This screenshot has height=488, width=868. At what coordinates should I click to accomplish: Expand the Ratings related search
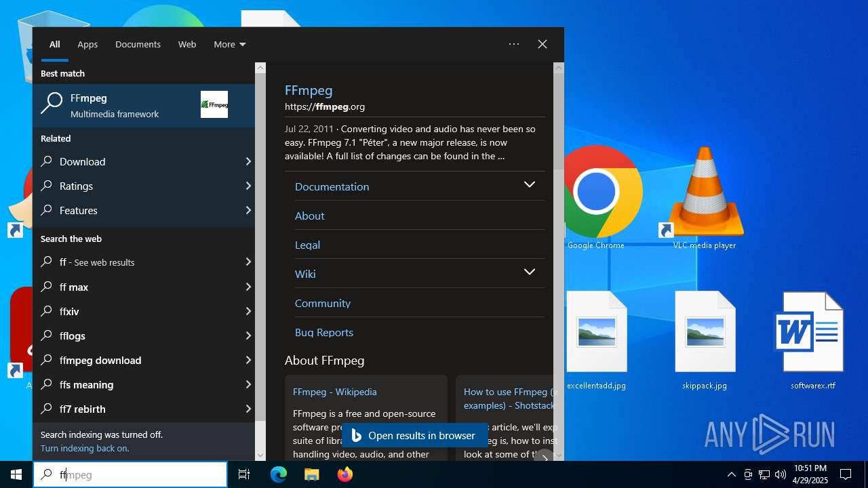coord(248,186)
